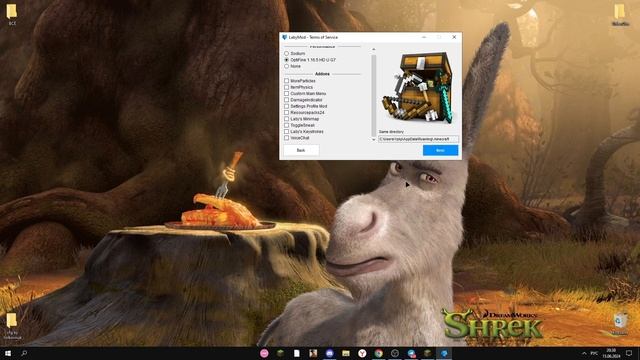Open the Windows Start menu

8,353
